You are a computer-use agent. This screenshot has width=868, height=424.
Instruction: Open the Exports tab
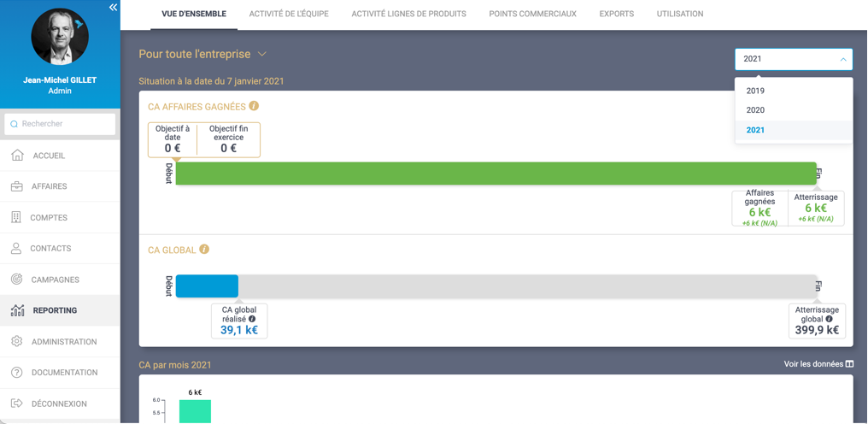coord(616,14)
